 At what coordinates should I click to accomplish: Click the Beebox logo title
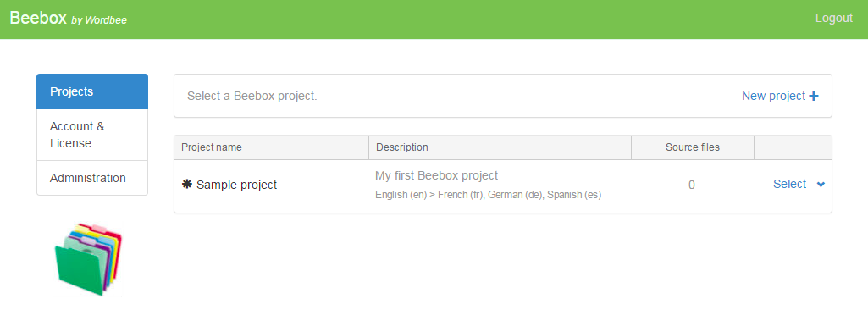tap(38, 18)
